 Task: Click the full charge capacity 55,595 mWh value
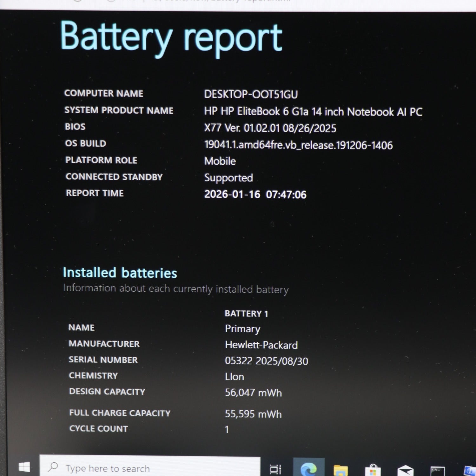253,414
